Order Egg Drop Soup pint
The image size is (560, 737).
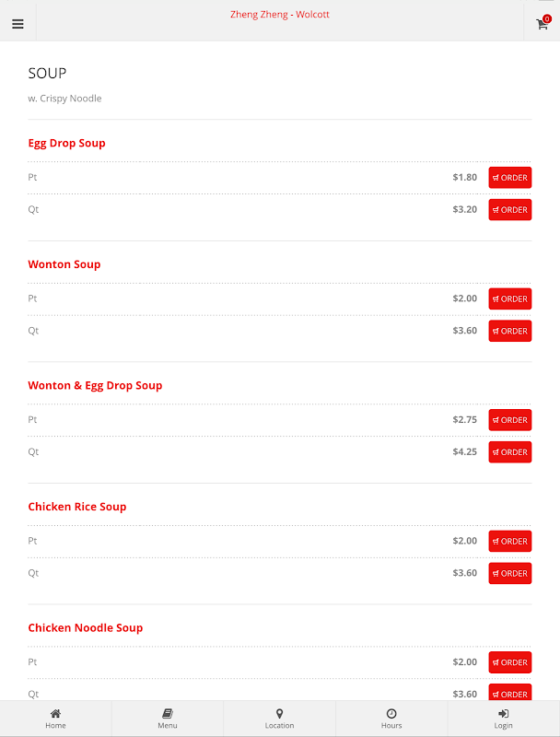(x=509, y=178)
